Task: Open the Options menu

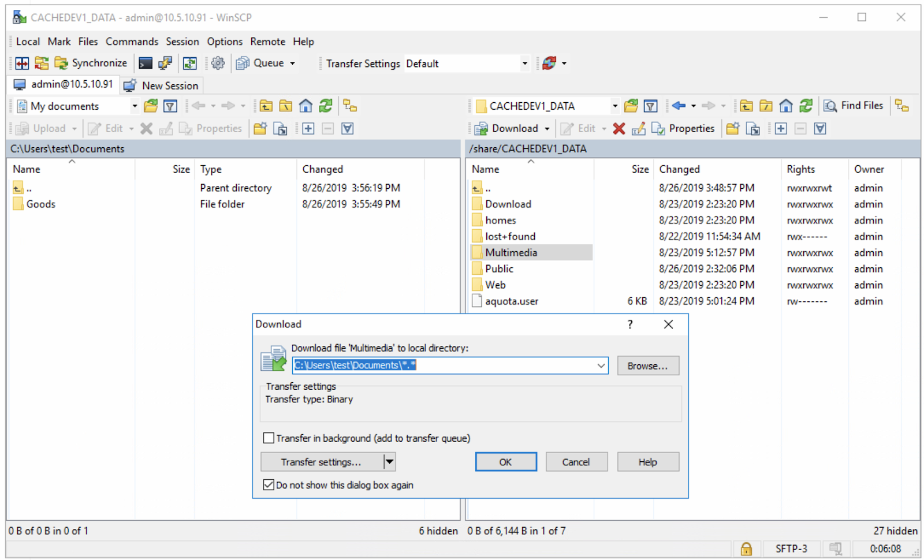Action: coord(225,42)
